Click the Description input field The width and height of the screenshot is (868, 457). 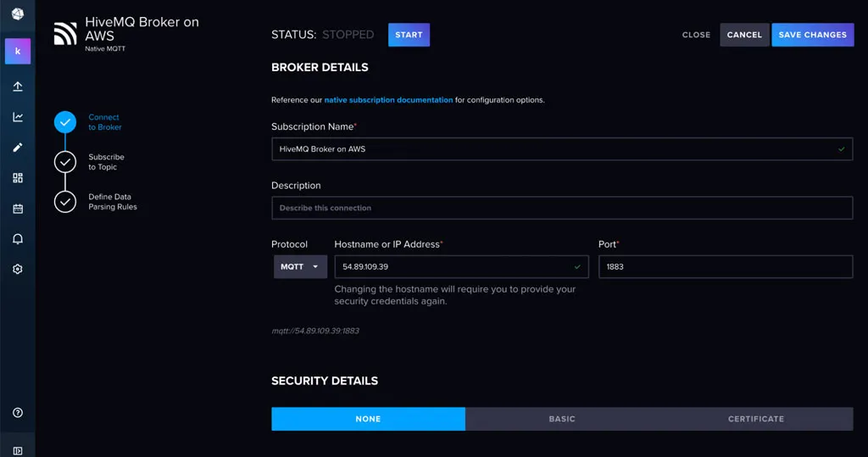tap(562, 209)
